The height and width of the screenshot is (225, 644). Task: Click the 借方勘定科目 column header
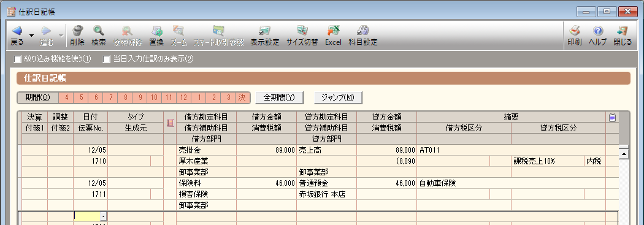(207, 117)
